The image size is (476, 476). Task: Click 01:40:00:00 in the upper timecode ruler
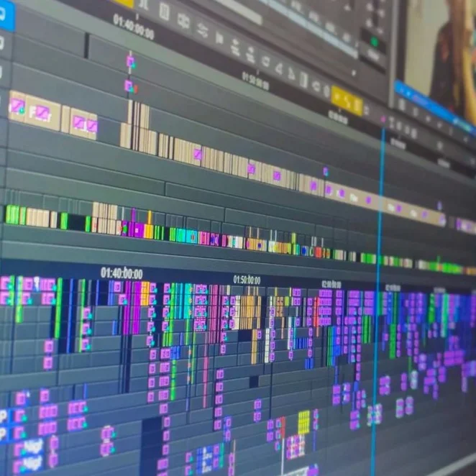coord(133,27)
